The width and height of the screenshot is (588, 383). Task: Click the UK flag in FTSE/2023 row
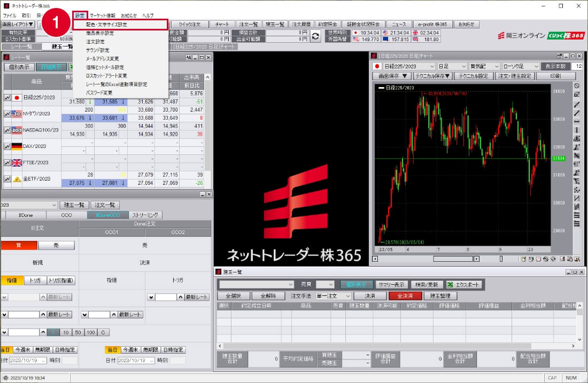click(17, 162)
